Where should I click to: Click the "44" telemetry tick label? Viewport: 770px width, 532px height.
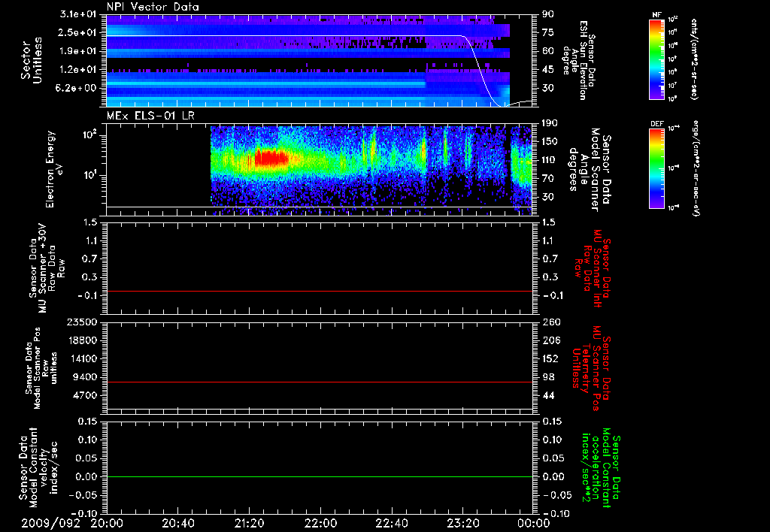[548, 395]
